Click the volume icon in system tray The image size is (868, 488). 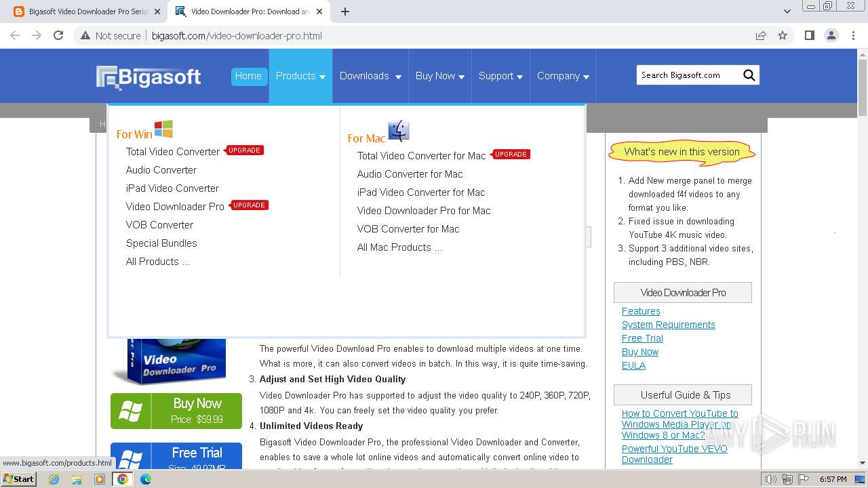[771, 479]
